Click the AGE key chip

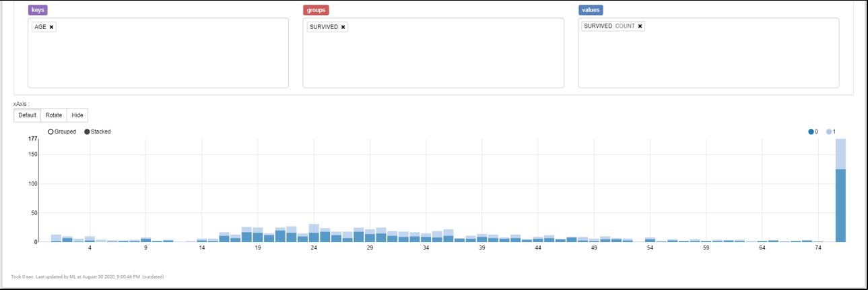40,27
